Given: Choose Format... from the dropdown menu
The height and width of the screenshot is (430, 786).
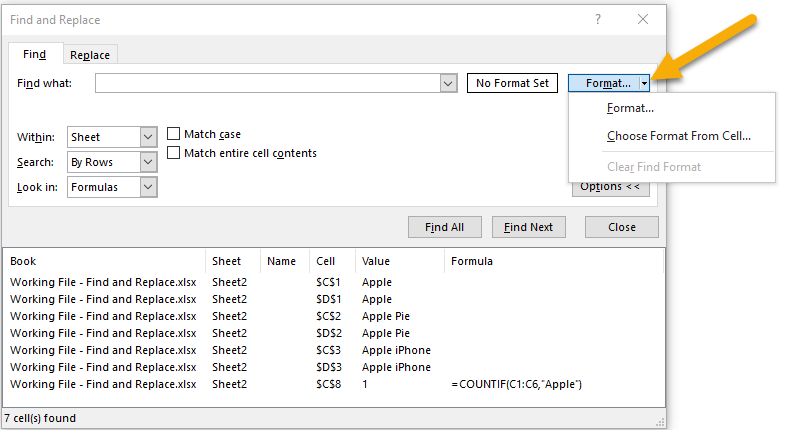Looking at the screenshot, I should coord(630,108).
